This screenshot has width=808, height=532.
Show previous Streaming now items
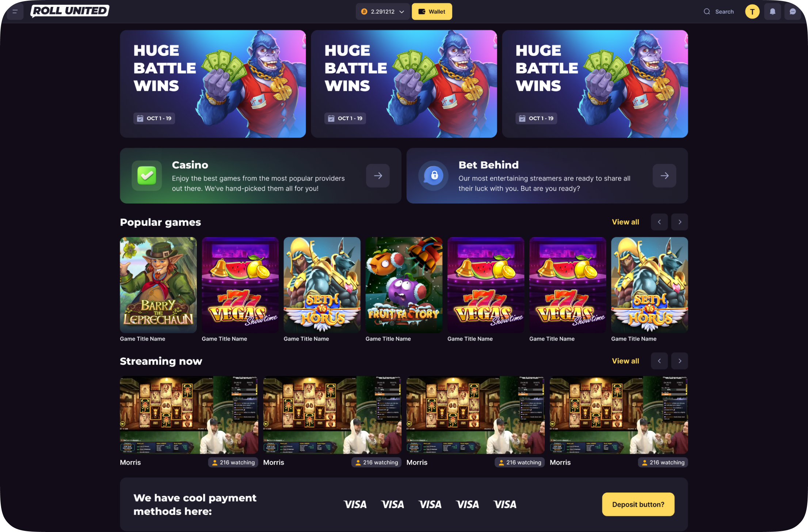659,361
